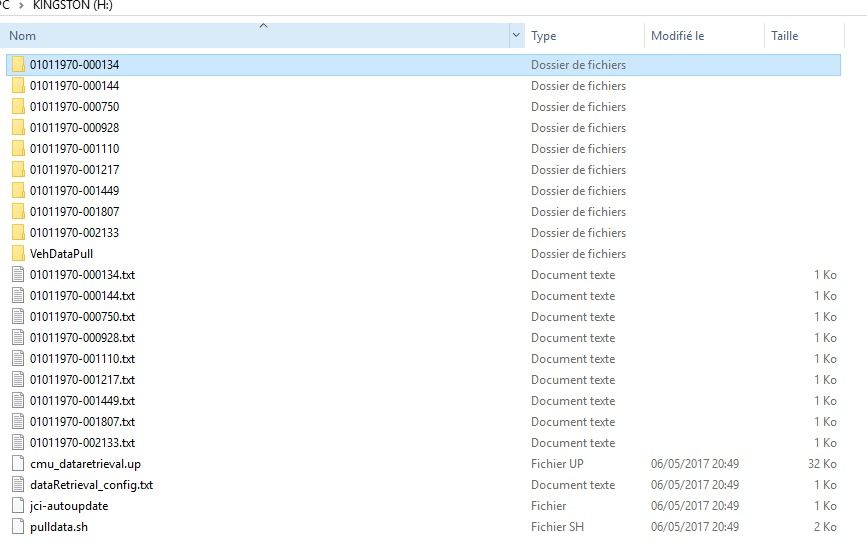
Task: Click folder icon of 01011970-000750
Action: (18, 107)
